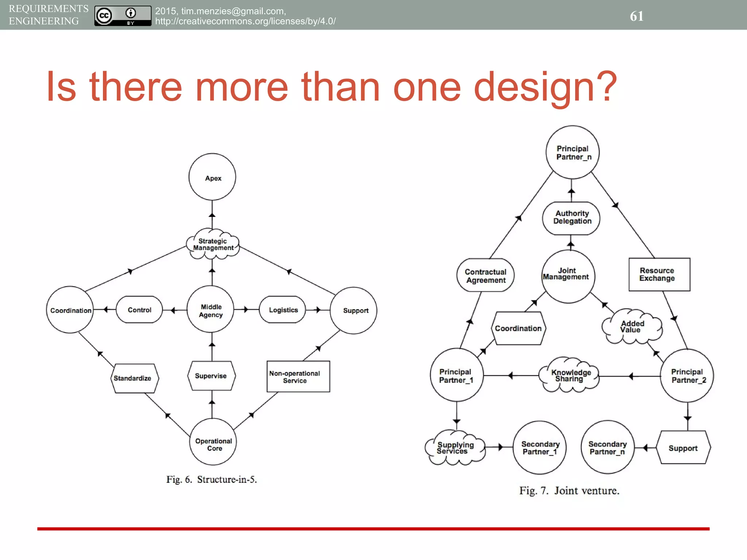Click the Supervise hexagon node
Image resolution: width=747 pixels, height=560 pixels.
click(212, 376)
